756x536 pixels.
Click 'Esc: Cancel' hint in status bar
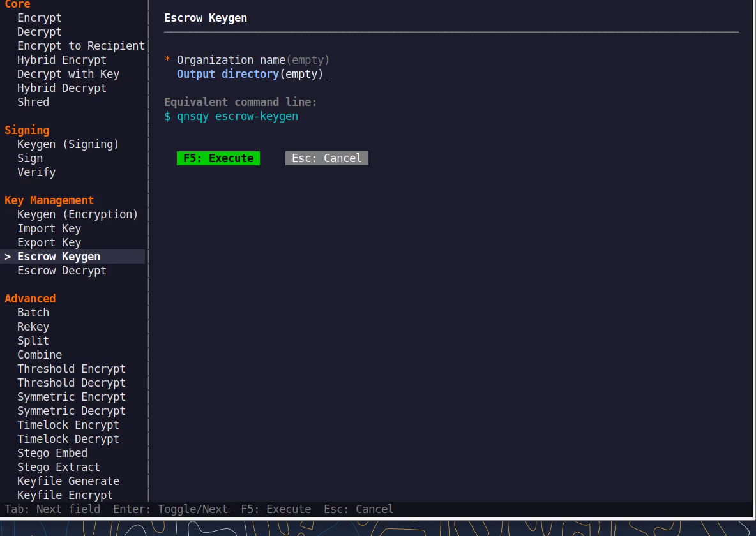(359, 509)
